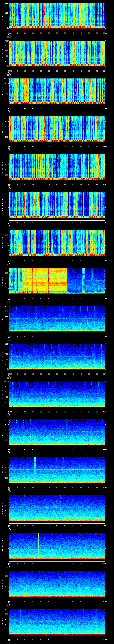Open the spectrogram panel starting at 8:29:00
Viewport: 114px width, 644px height.
[x=57, y=16]
